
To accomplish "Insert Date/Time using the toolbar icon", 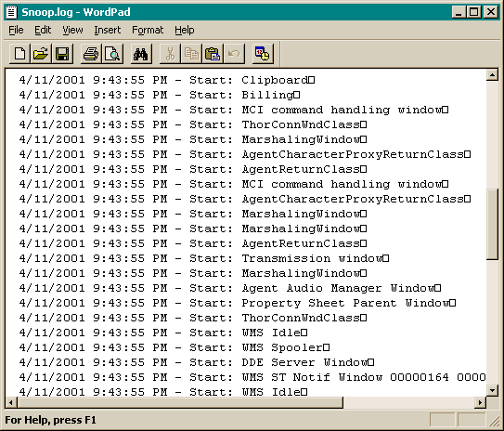I will point(263,54).
